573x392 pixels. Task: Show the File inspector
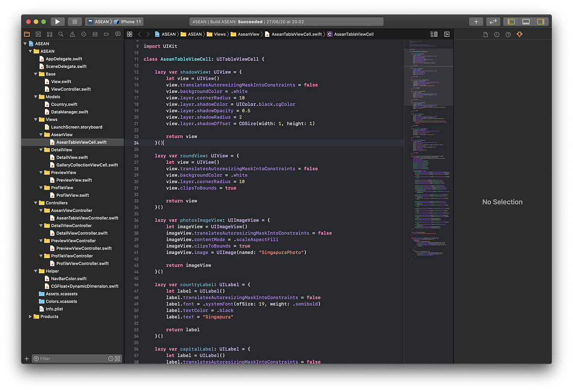pyautogui.click(x=485, y=34)
